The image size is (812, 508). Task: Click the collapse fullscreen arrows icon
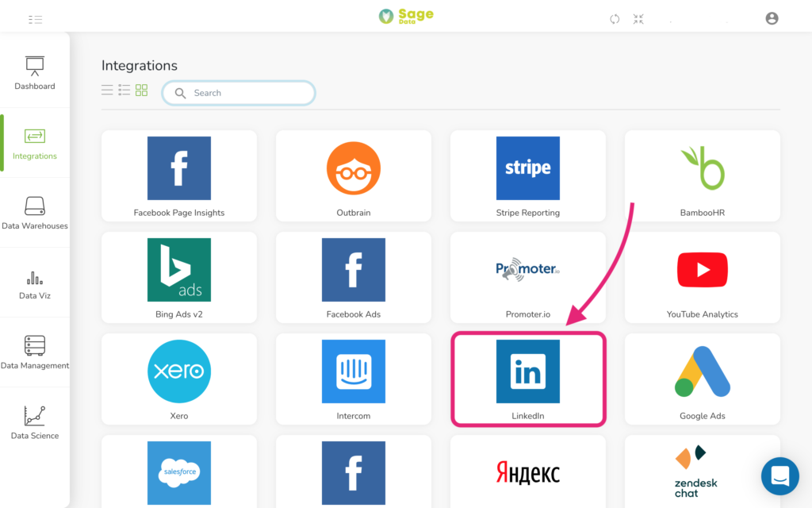pos(638,19)
